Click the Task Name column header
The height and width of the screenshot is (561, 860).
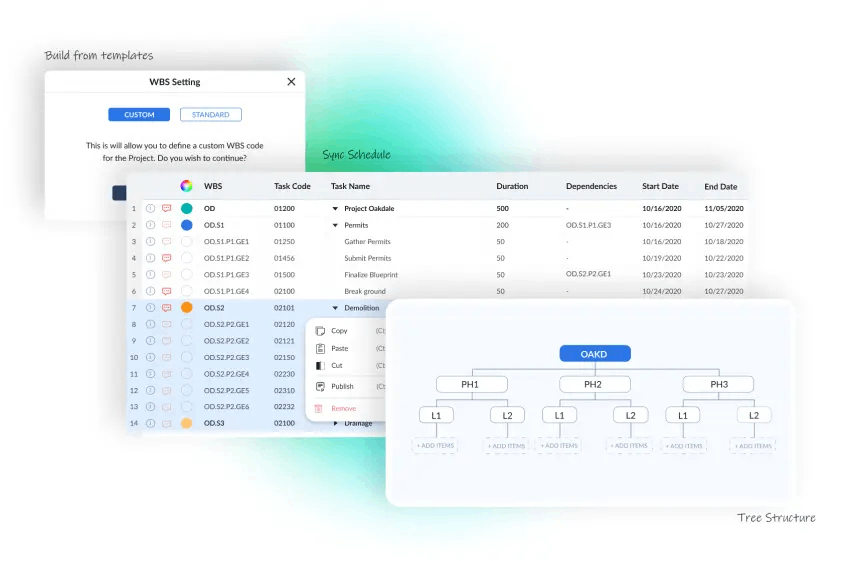click(350, 186)
